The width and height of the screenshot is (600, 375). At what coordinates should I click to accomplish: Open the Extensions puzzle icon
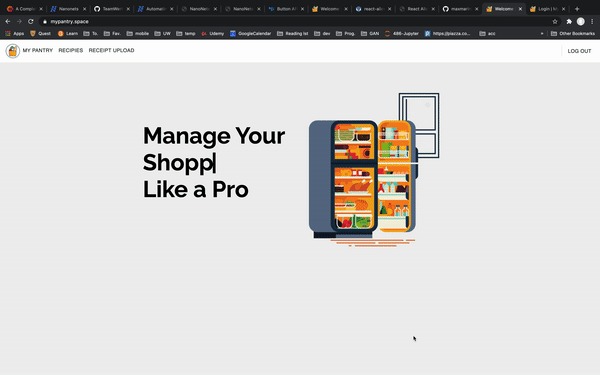569,22
